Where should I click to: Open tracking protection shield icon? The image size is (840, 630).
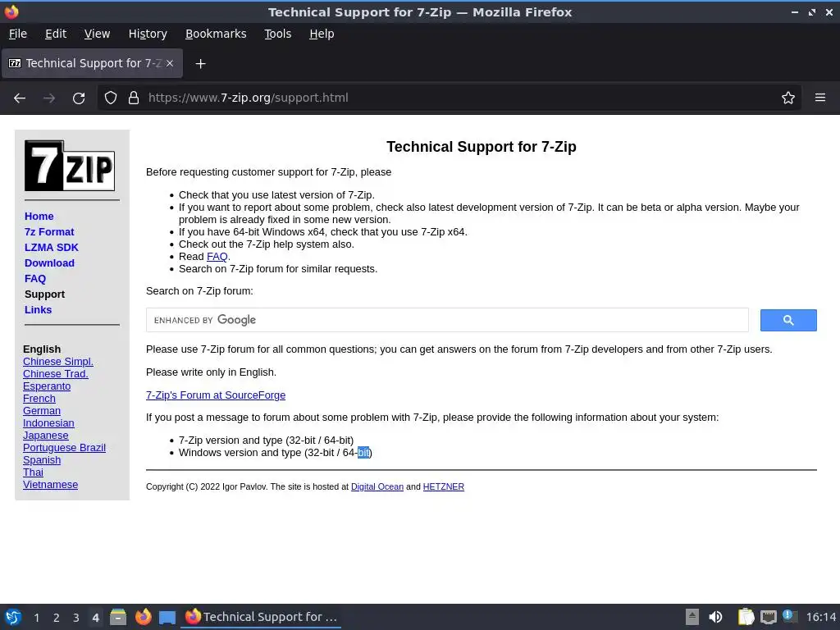coord(111,98)
